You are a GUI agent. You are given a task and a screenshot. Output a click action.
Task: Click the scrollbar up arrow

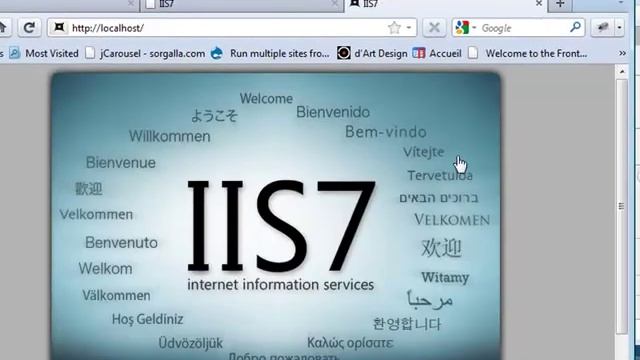(622, 72)
